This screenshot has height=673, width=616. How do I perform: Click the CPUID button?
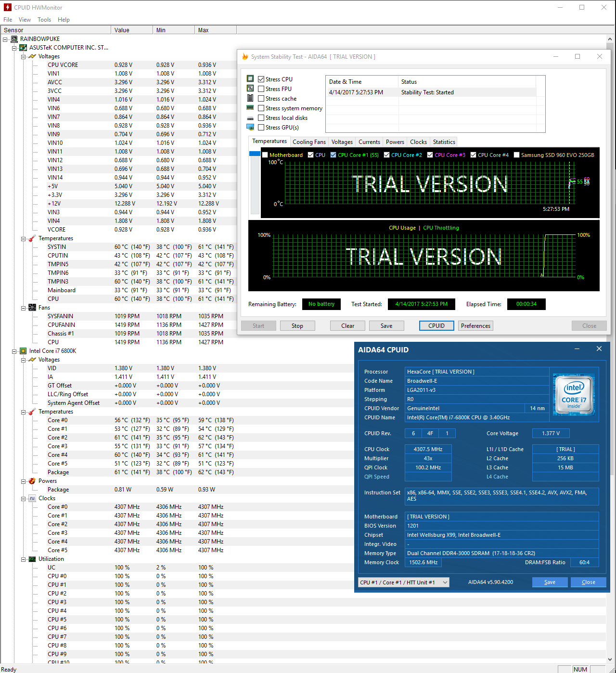(x=436, y=326)
